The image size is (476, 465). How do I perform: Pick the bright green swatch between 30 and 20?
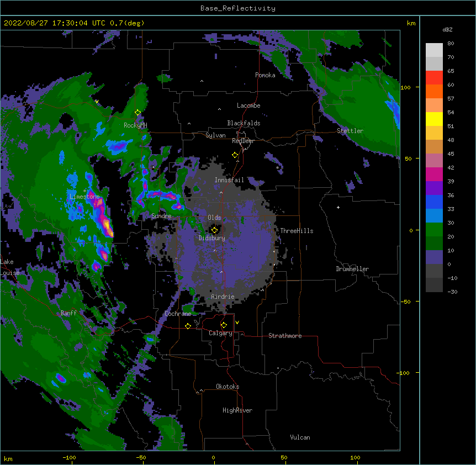(434, 230)
